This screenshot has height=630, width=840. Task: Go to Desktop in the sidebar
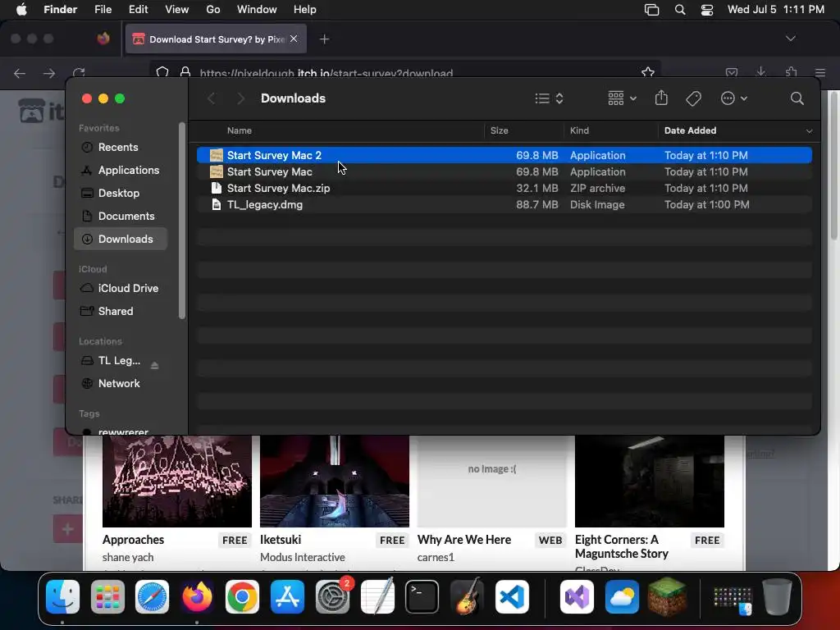coord(121,194)
